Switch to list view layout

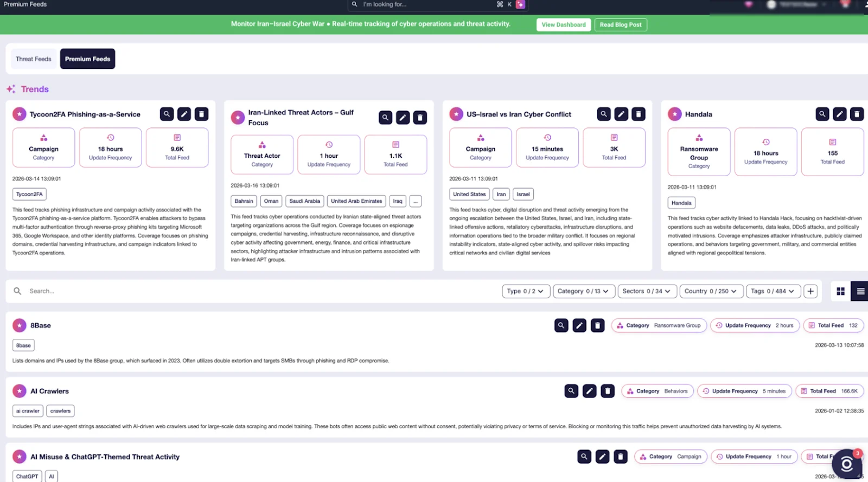pos(860,291)
